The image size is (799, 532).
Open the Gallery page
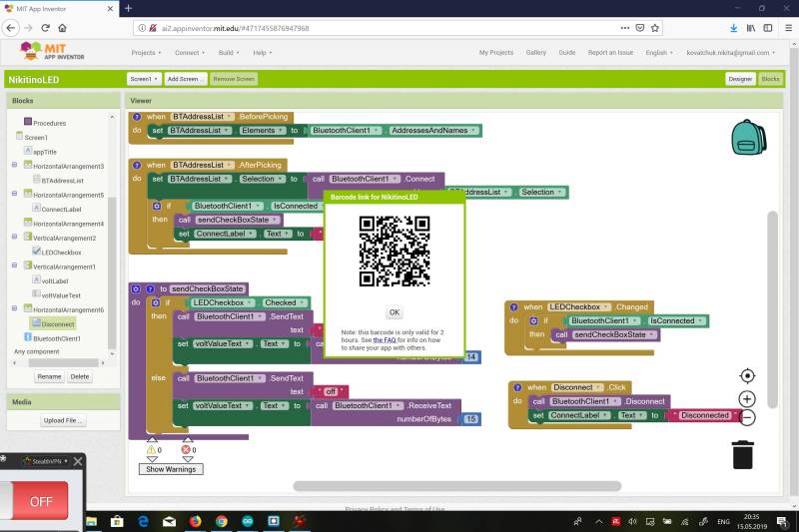pyautogui.click(x=535, y=53)
